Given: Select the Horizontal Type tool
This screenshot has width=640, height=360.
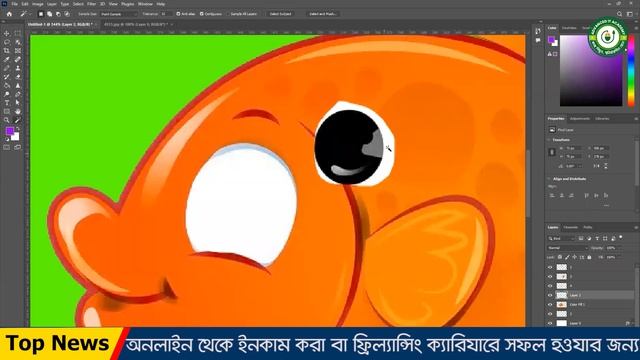Looking at the screenshot, I should 7,103.
